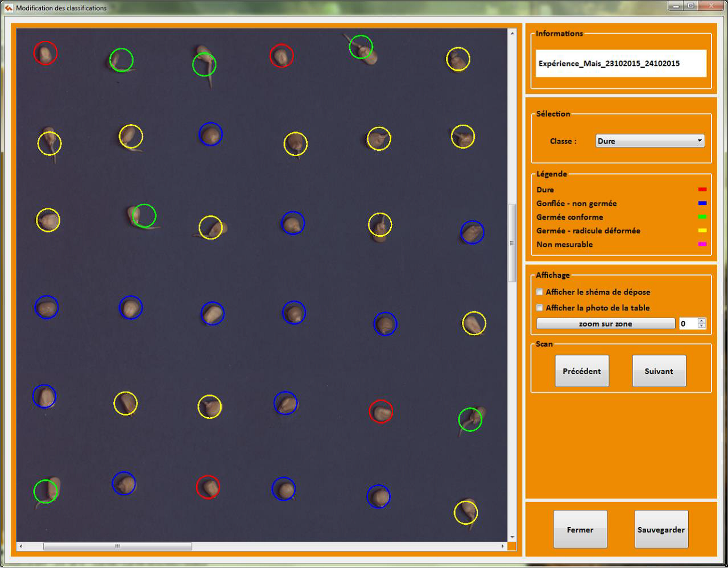Tick 'Afficher la photo de la table' checkbox
The height and width of the screenshot is (568, 728).
540,308
